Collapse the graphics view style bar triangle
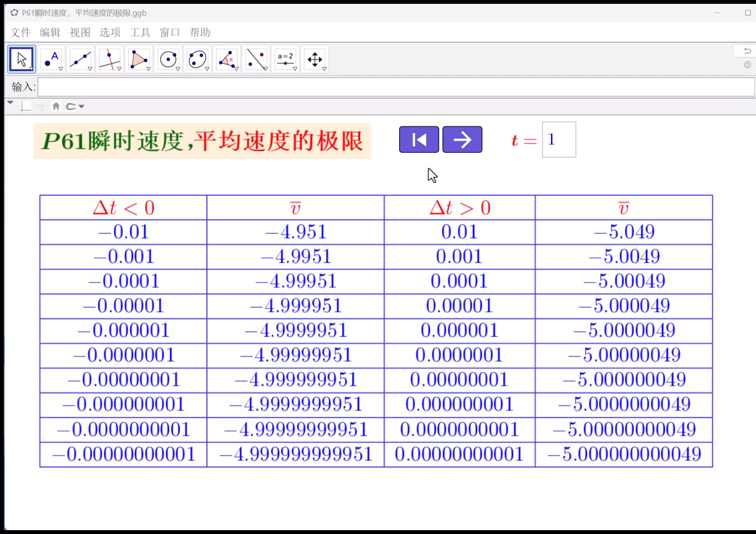This screenshot has width=756, height=534. click(x=10, y=103)
